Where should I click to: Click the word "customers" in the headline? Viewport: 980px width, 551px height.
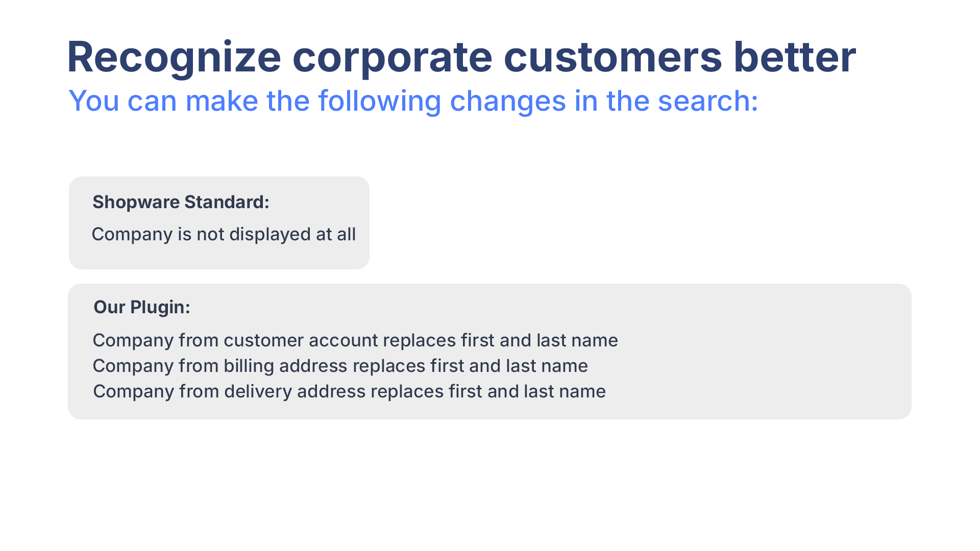click(x=612, y=57)
